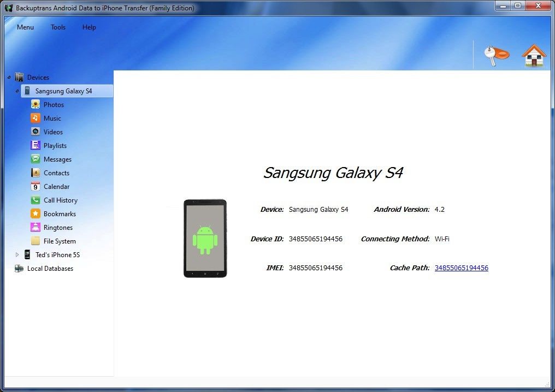Image resolution: width=555 pixels, height=392 pixels.
Task: Select Contacts in the device tree
Action: point(56,173)
